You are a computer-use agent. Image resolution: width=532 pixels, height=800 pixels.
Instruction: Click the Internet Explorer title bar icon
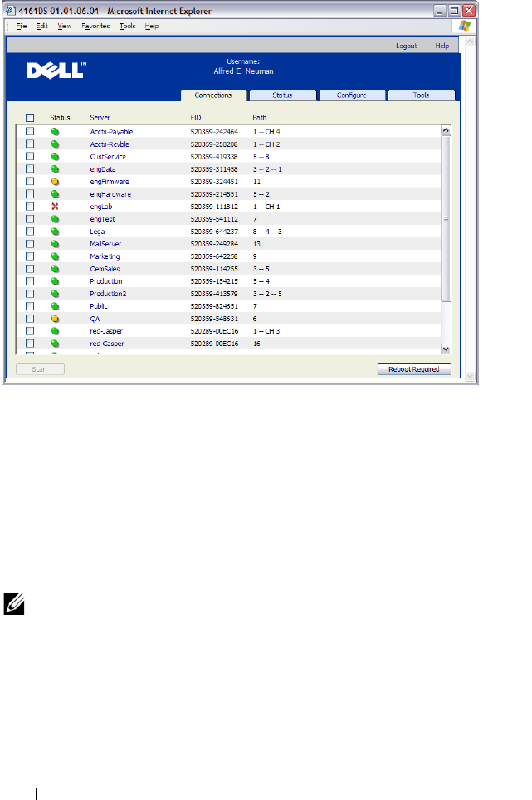(x=11, y=11)
